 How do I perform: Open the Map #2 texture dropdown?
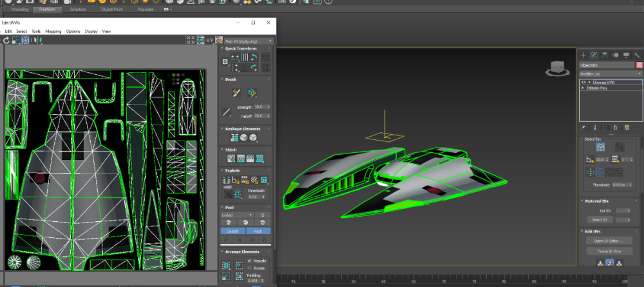coord(247,40)
